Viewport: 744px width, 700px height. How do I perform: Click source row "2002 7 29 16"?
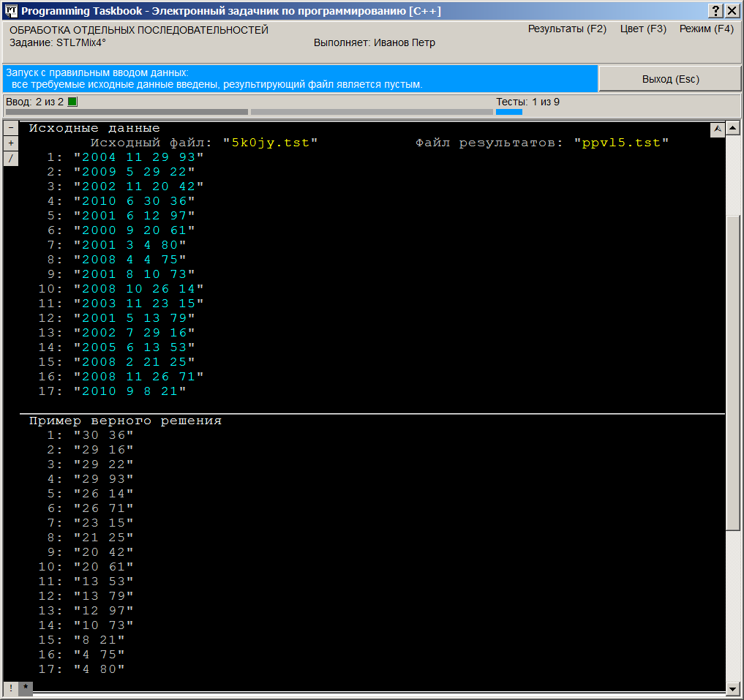coord(135,333)
